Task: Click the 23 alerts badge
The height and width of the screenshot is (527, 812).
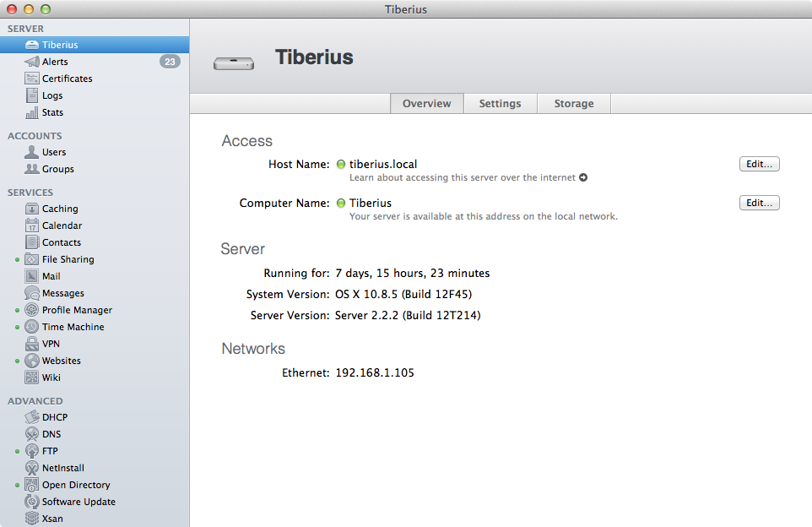Action: (170, 62)
